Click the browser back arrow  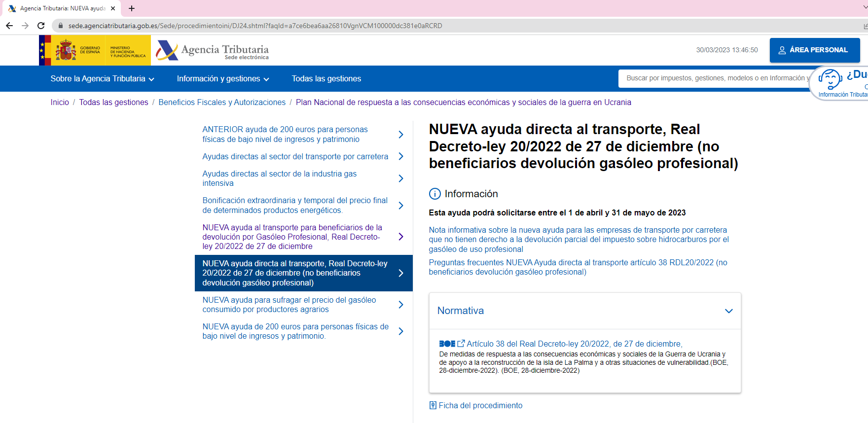[9, 26]
